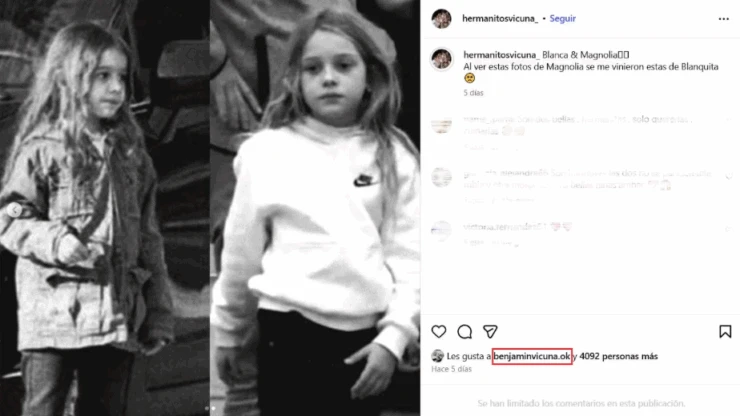View the list of "4092 personas más" likes
Viewport: 740px width, 416px height.
618,356
